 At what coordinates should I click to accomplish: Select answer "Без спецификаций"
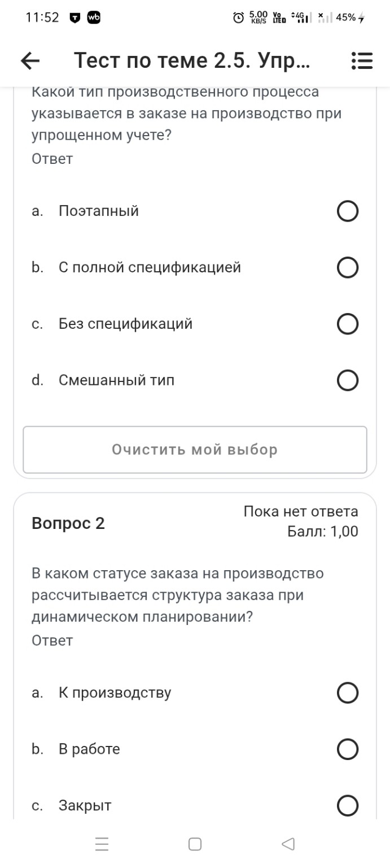pyautogui.click(x=349, y=324)
